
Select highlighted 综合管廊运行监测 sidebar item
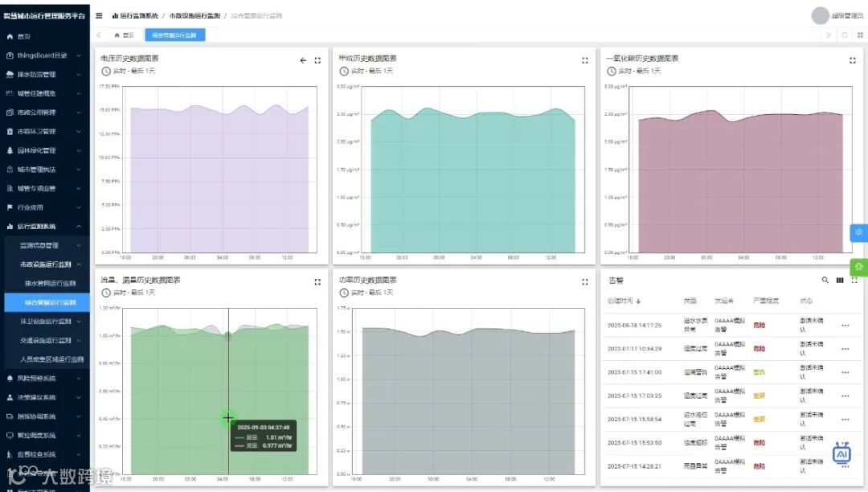click(x=47, y=302)
